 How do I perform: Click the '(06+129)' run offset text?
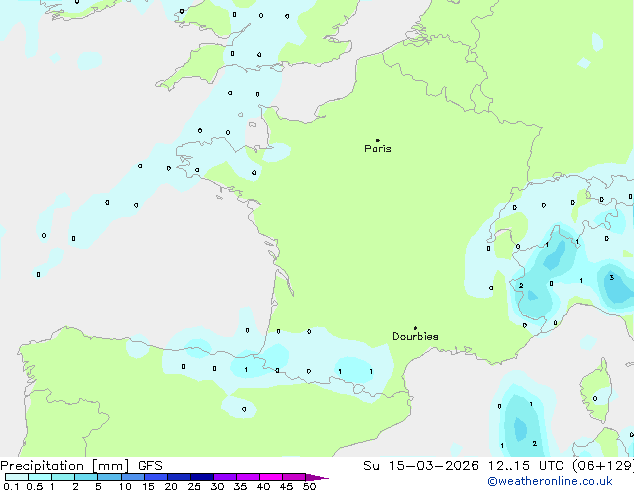603,465
